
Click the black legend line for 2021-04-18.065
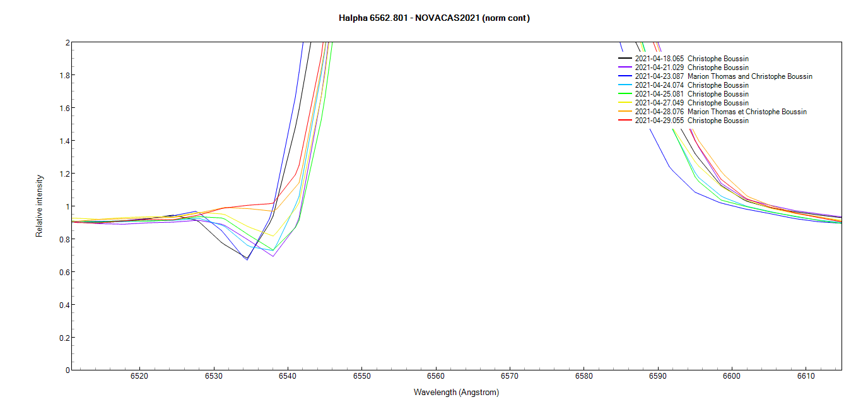[x=625, y=59]
